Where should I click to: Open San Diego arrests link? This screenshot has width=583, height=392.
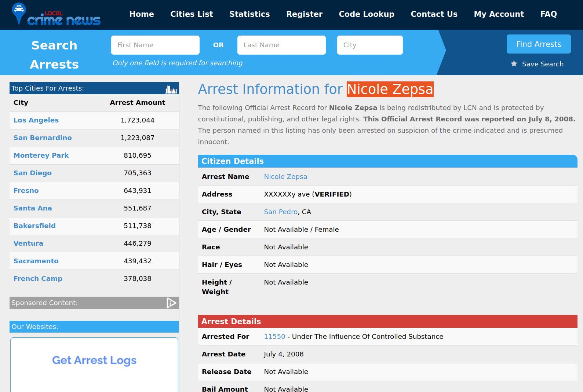click(33, 173)
